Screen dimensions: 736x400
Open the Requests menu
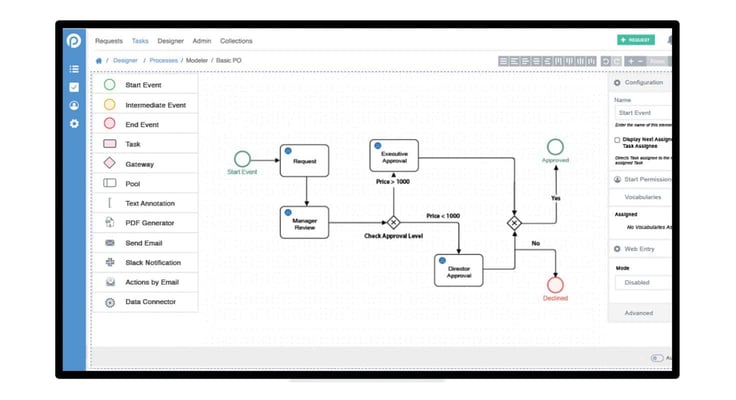(x=108, y=41)
